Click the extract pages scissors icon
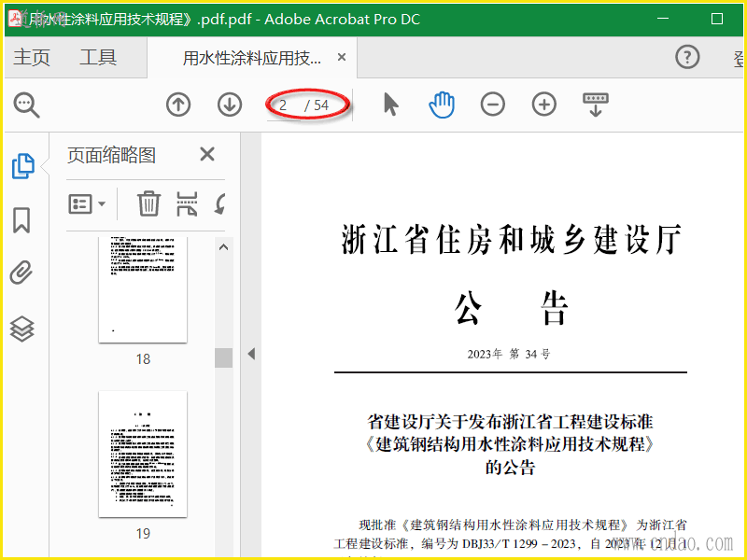This screenshot has height=560, width=747. [187, 203]
